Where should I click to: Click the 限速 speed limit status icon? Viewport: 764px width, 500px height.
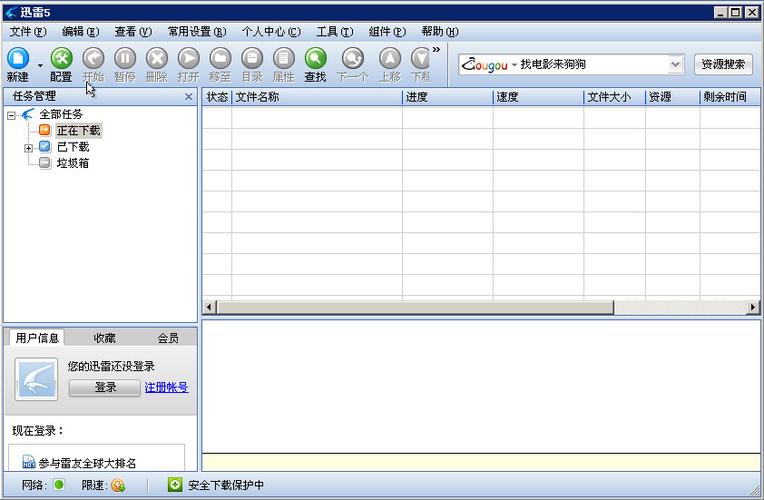[x=118, y=485]
